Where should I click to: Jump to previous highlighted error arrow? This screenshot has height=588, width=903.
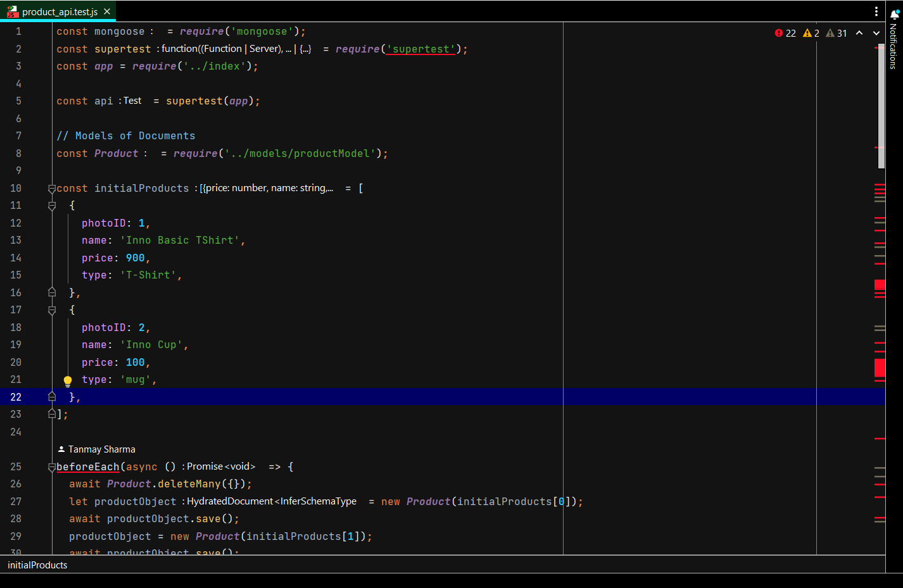click(859, 34)
